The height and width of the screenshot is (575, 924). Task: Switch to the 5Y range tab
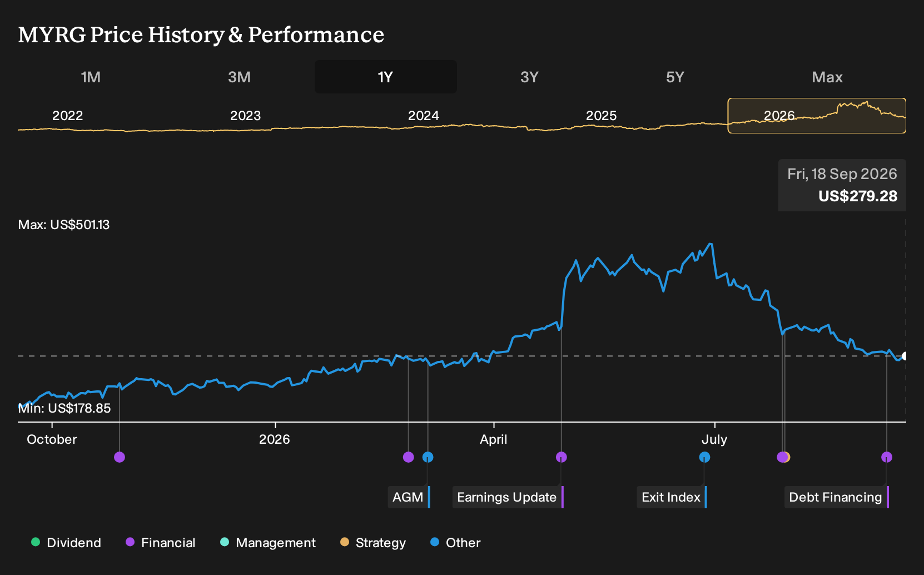[x=675, y=77]
